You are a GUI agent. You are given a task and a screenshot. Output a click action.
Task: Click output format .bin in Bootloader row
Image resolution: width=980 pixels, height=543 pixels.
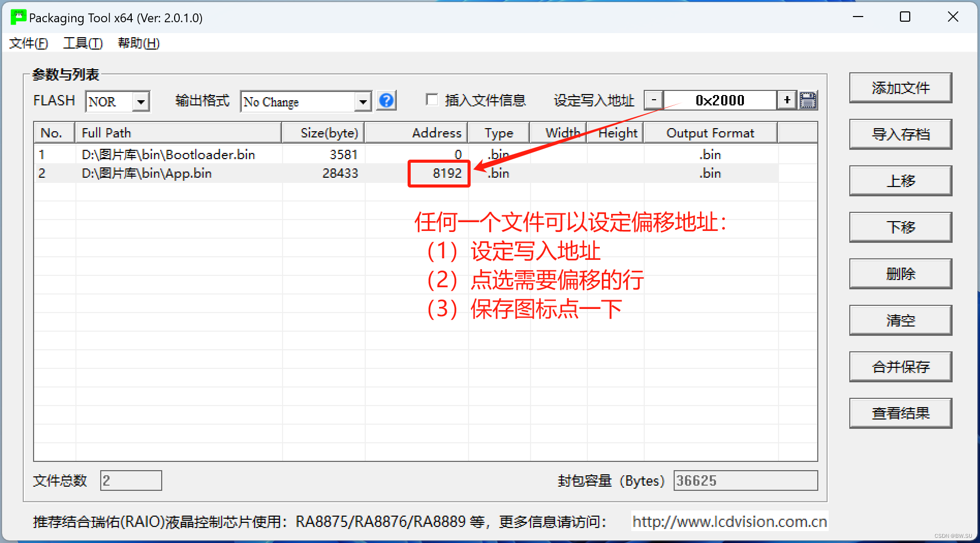click(710, 154)
